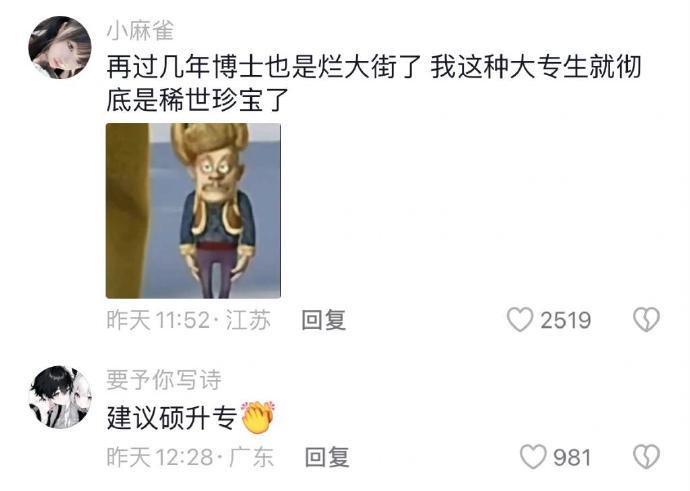
Task: Like the comment by 小麻雀
Action: pyautogui.click(x=520, y=319)
